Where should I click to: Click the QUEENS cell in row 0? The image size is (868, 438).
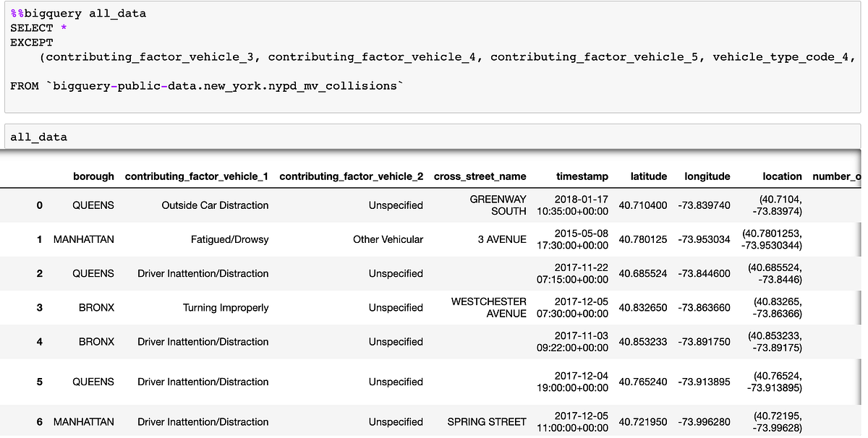[94, 205]
